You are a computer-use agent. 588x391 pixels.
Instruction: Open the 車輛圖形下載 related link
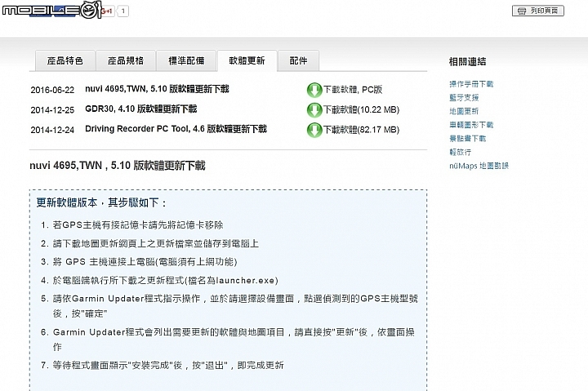[x=471, y=125]
